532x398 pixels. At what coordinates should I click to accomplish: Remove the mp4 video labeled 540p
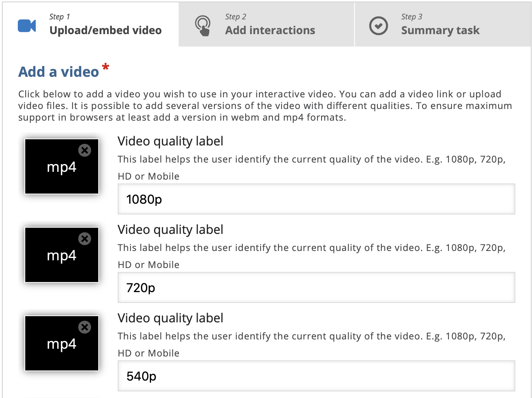[x=85, y=327]
